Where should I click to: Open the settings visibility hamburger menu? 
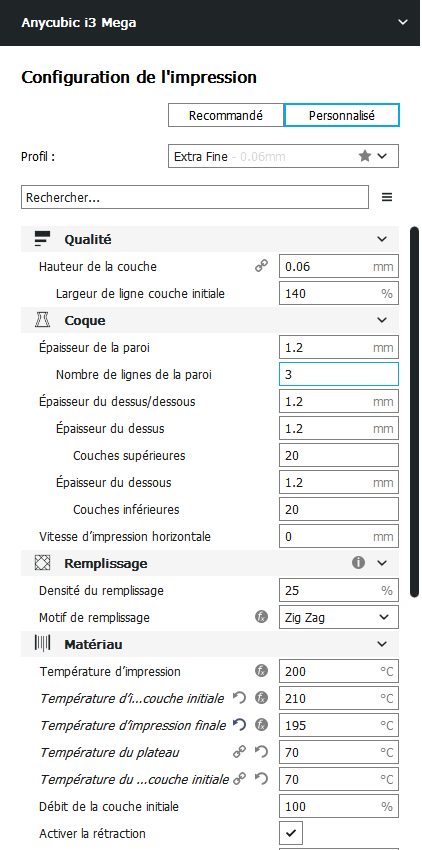387,197
